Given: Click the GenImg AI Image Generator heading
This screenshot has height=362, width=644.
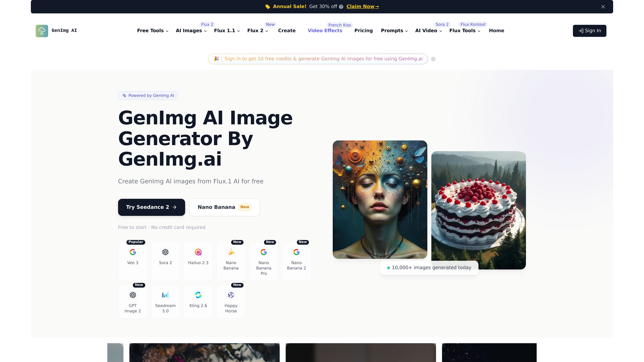Looking at the screenshot, I should [205, 138].
